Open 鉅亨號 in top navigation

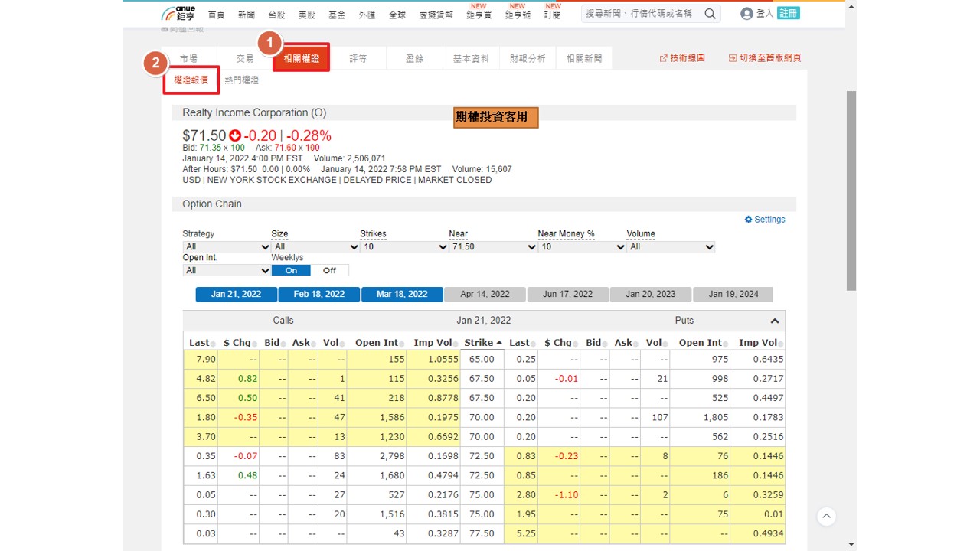pyautogui.click(x=518, y=15)
